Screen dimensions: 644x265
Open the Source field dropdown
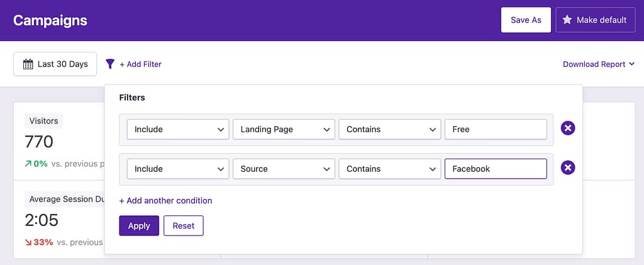[284, 169]
